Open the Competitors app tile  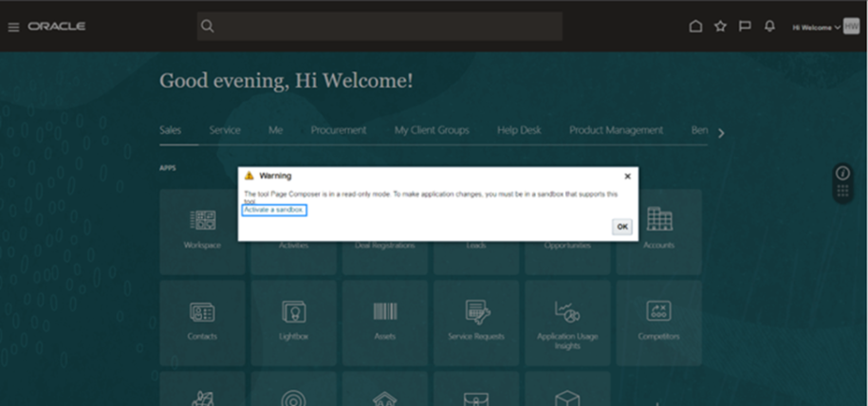[x=658, y=321]
